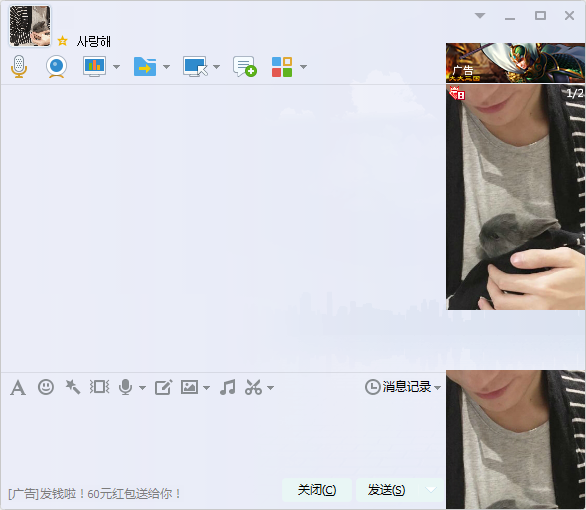This screenshot has height=510, width=586.
Task: Start a video call with webcam icon
Action: pos(56,67)
